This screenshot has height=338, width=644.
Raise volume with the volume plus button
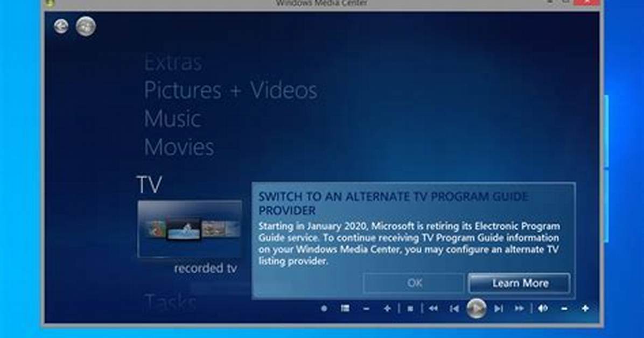click(x=585, y=308)
